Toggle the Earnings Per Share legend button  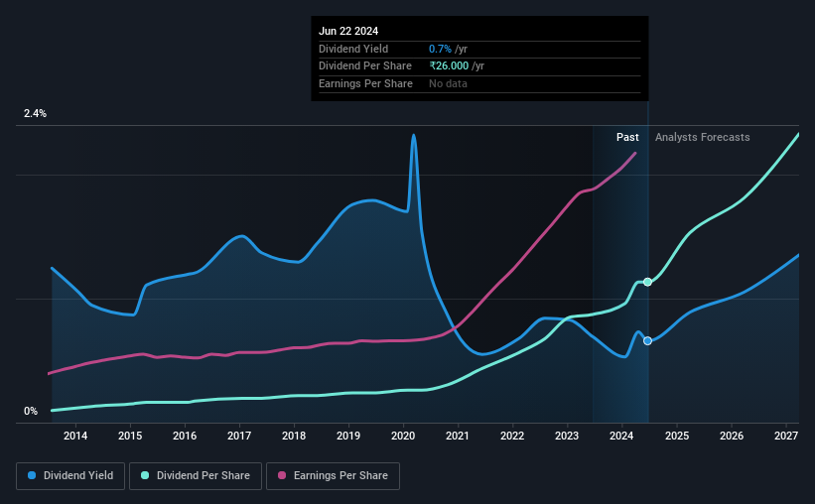(333, 476)
